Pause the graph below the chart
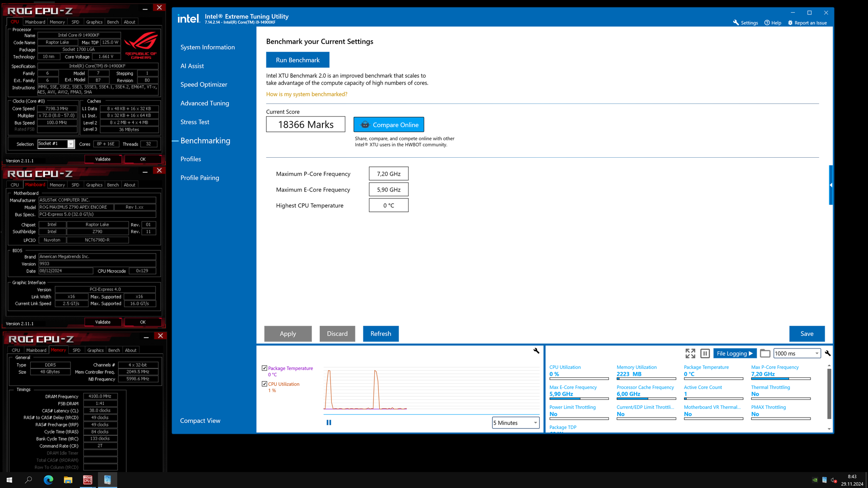 coord(329,422)
